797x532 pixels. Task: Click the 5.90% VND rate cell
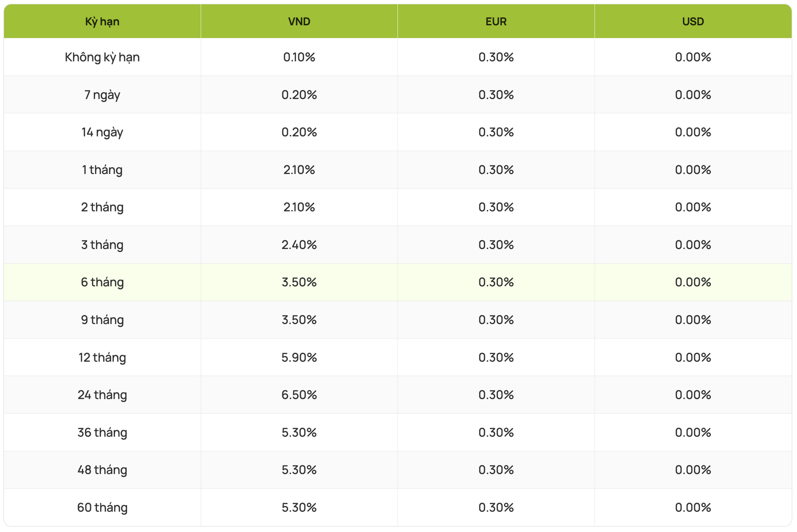pos(299,357)
